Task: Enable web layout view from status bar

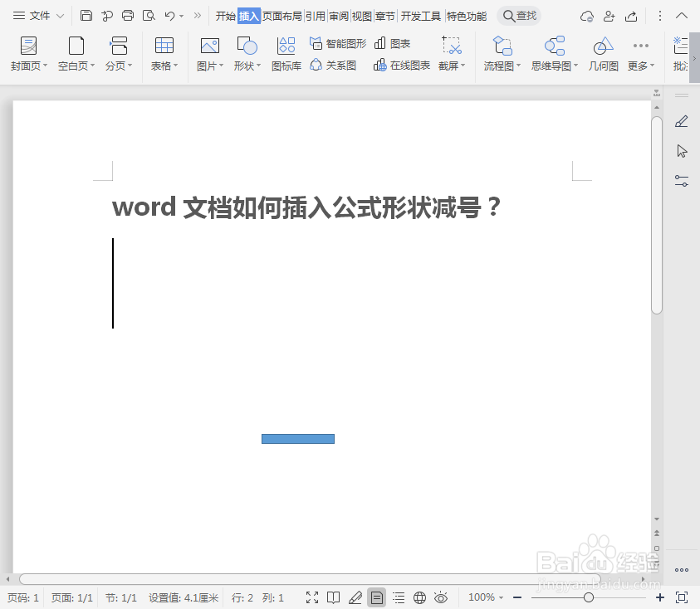Action: click(x=419, y=597)
